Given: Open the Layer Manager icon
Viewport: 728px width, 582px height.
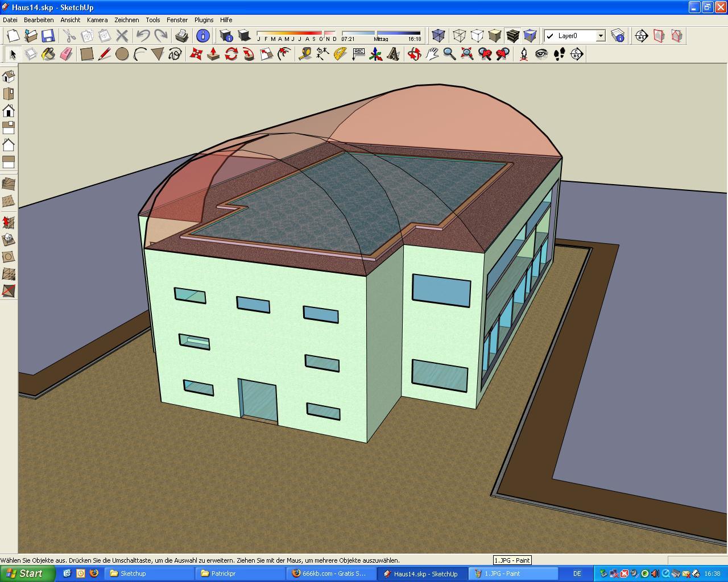Looking at the screenshot, I should tap(618, 36).
